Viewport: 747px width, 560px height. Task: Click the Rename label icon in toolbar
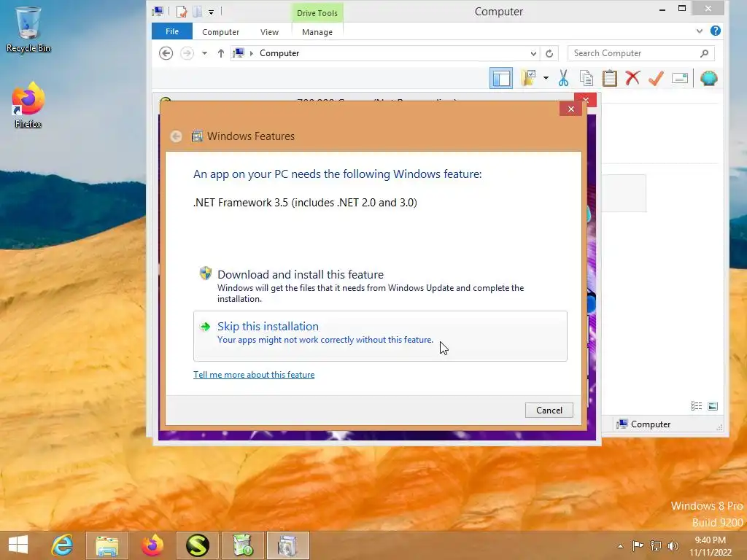pos(680,78)
